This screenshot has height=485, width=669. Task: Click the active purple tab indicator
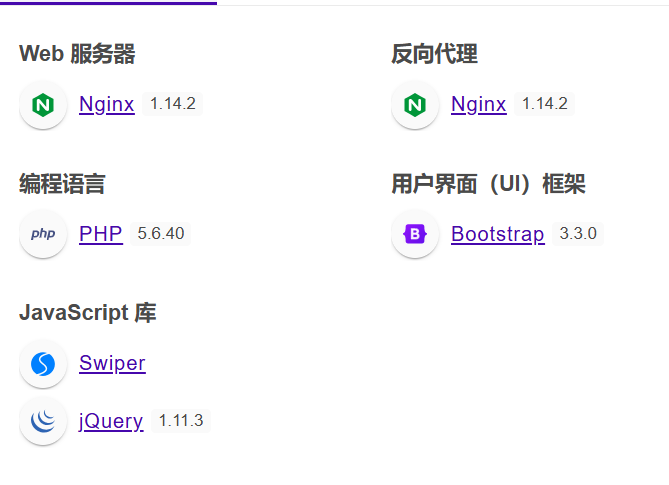[x=108, y=3]
